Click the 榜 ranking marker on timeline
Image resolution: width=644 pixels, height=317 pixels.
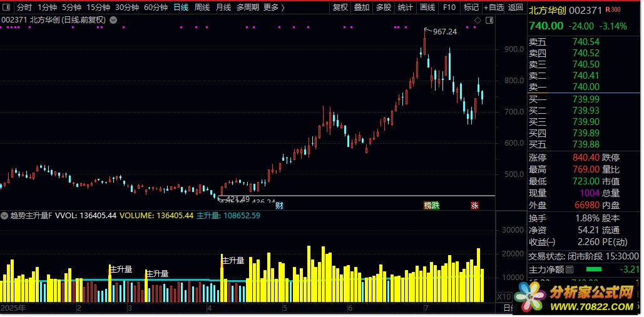427,205
